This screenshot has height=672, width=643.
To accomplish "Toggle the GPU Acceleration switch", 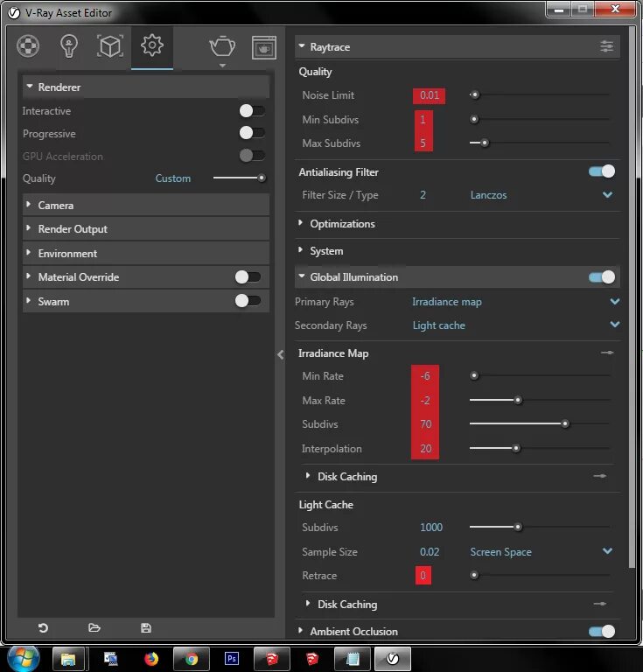I will (x=252, y=156).
